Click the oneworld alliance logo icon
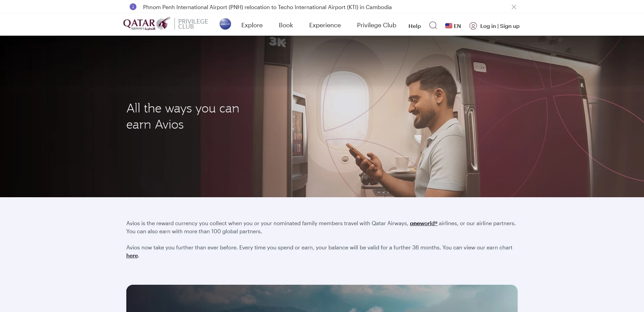The height and width of the screenshot is (312, 644). [x=225, y=24]
